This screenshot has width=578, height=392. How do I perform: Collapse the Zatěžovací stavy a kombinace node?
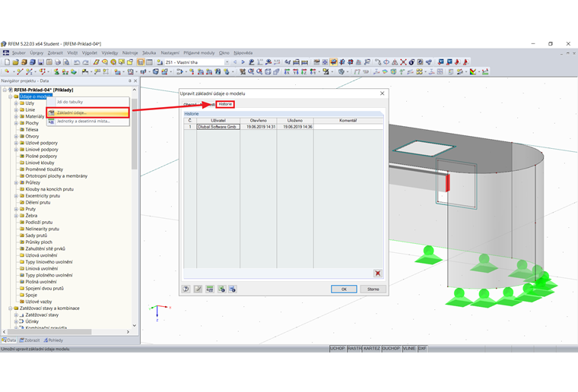tap(11, 308)
